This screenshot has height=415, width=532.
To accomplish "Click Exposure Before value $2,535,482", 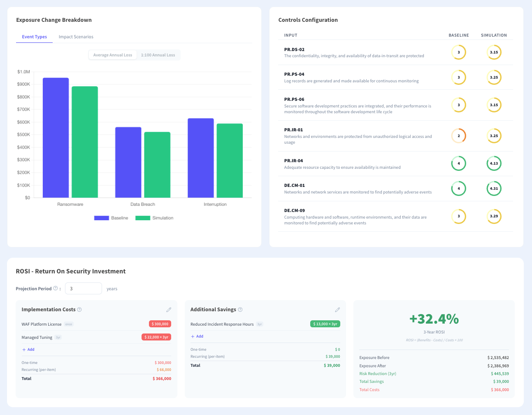I will tap(498, 358).
